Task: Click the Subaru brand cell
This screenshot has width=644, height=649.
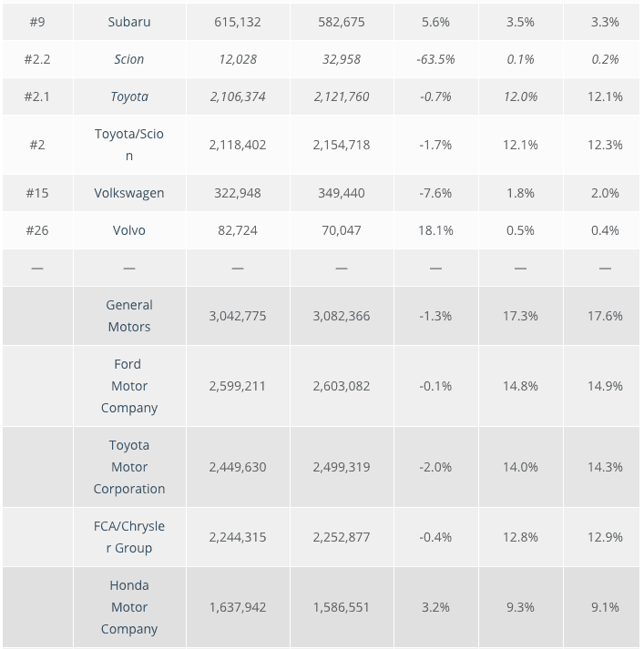Action: 129,22
